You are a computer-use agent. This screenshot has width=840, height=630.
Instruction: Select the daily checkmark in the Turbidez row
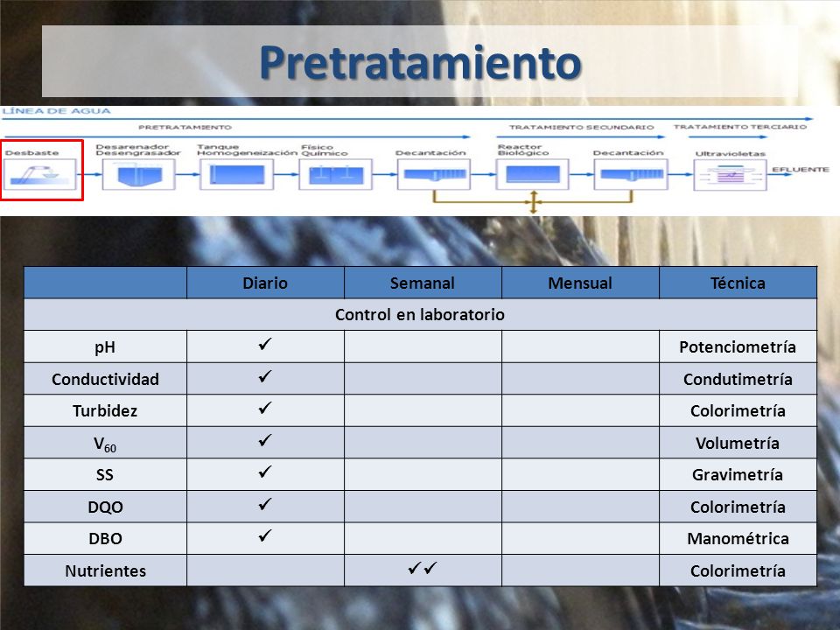click(264, 408)
